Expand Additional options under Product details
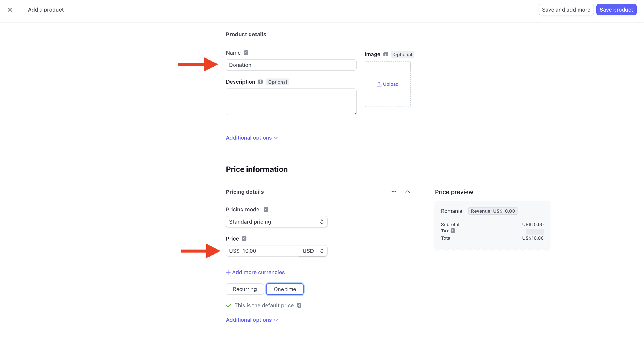 (x=252, y=138)
